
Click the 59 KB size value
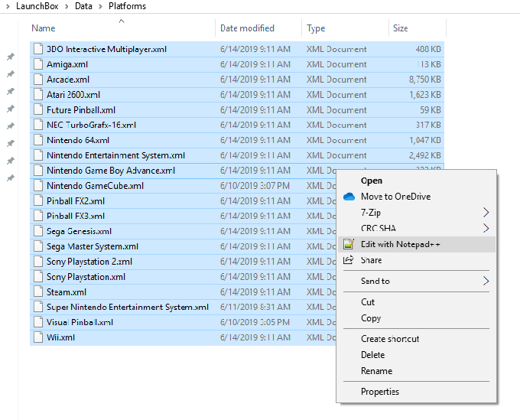[x=431, y=110]
